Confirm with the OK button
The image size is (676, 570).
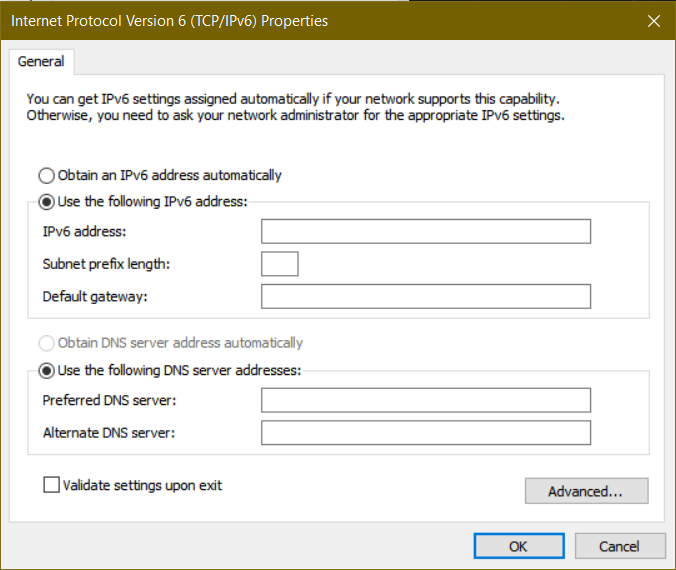click(x=519, y=546)
